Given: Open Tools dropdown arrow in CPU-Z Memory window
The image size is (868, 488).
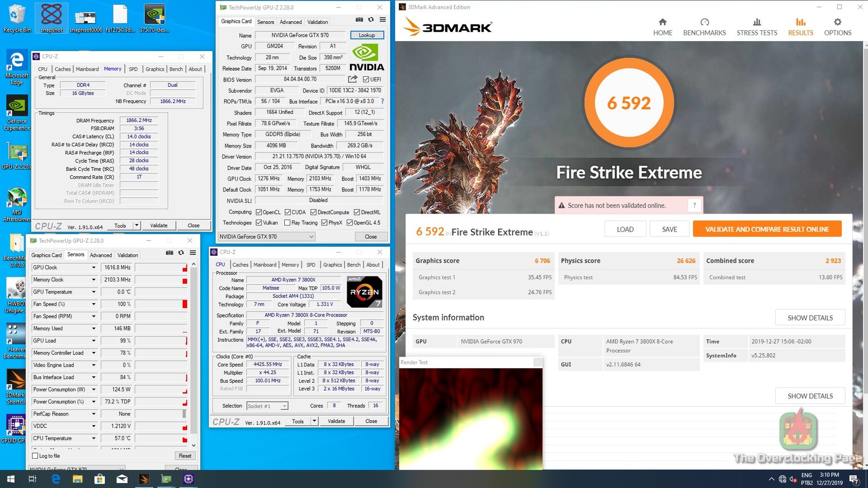Looking at the screenshot, I should coord(137,226).
